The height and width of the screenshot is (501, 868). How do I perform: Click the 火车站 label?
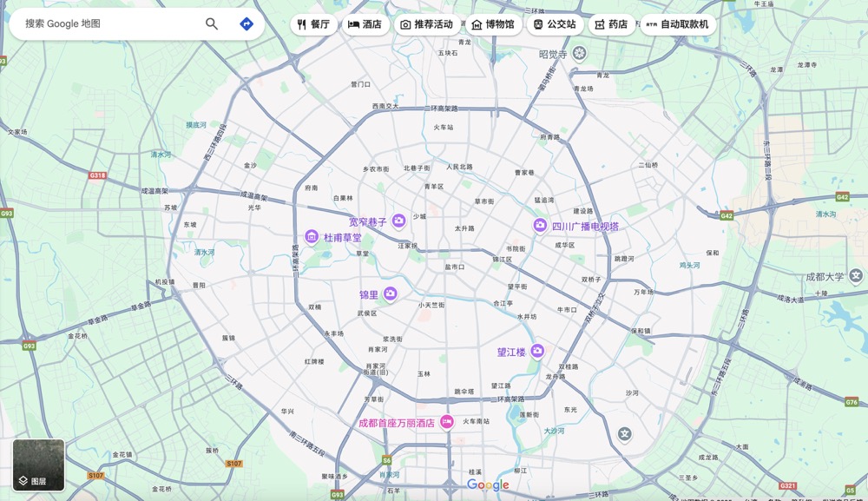point(444,128)
